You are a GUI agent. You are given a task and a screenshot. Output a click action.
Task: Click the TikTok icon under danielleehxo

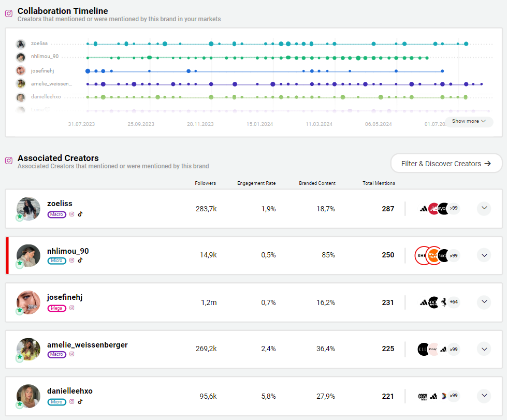point(80,401)
